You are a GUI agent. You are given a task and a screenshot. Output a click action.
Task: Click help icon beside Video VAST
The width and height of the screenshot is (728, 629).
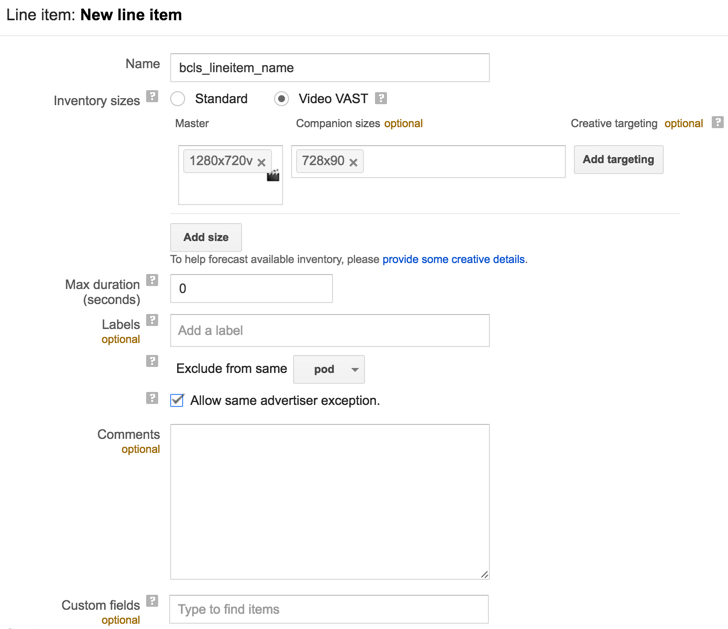(x=380, y=99)
